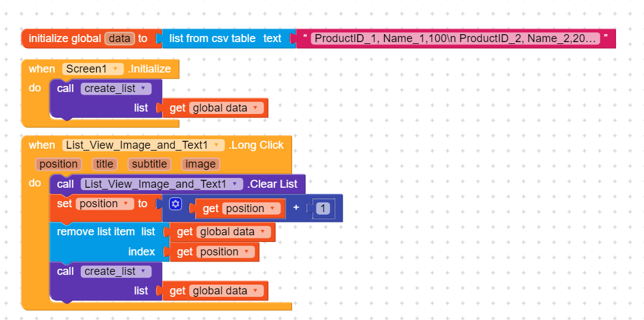The height and width of the screenshot is (320, 644).
Task: Click the number 1 field in addition block
Action: 323,208
